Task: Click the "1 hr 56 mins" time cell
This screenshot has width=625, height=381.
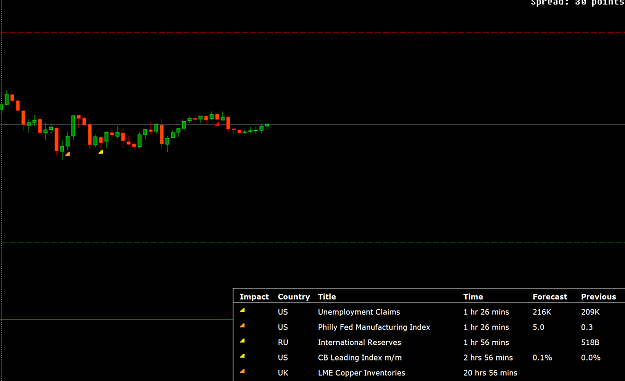Action: [486, 342]
